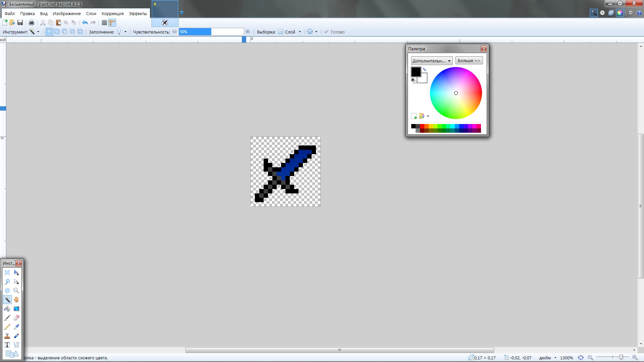Select the Paint Bucket tool

coord(7,309)
